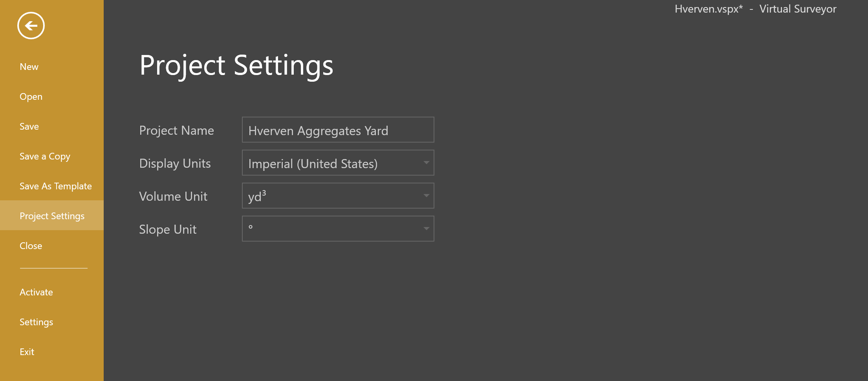Click the back arrow to return to workspace
Viewport: 868px width, 381px height.
tap(31, 25)
